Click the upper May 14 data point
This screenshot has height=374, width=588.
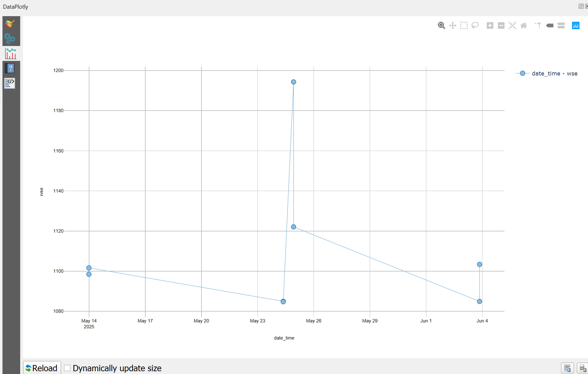(x=89, y=268)
